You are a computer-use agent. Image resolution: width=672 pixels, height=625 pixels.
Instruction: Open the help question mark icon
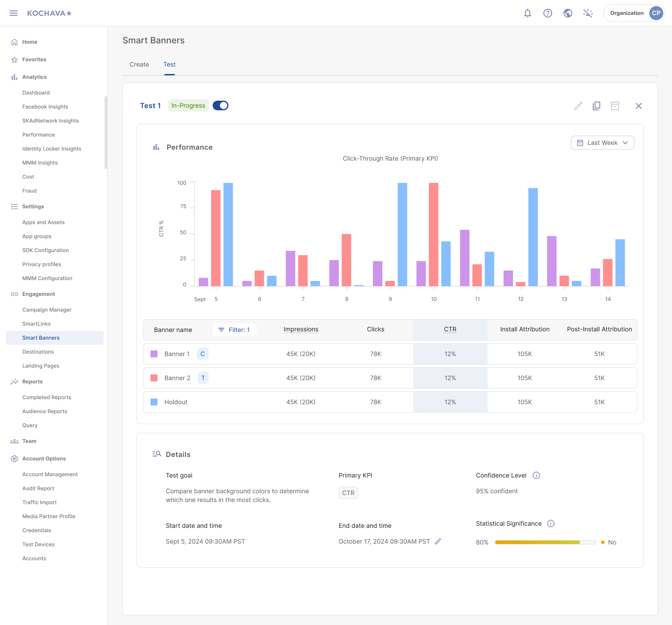[548, 13]
